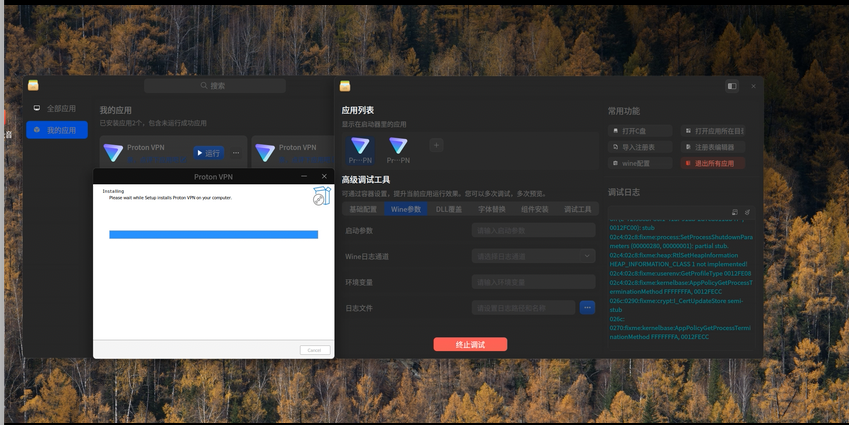Stop debugging with 终止调试 button
Image resolution: width=849 pixels, height=425 pixels.
click(x=470, y=344)
